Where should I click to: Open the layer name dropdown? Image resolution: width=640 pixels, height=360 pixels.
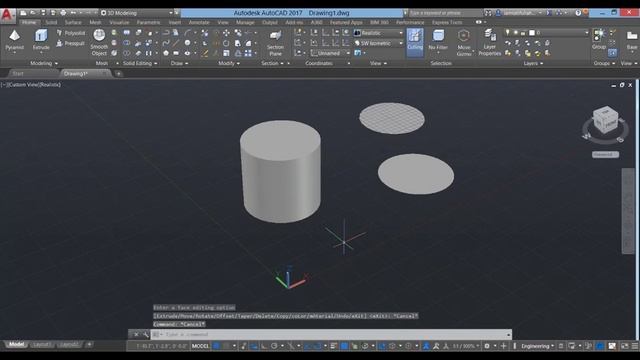pos(547,32)
